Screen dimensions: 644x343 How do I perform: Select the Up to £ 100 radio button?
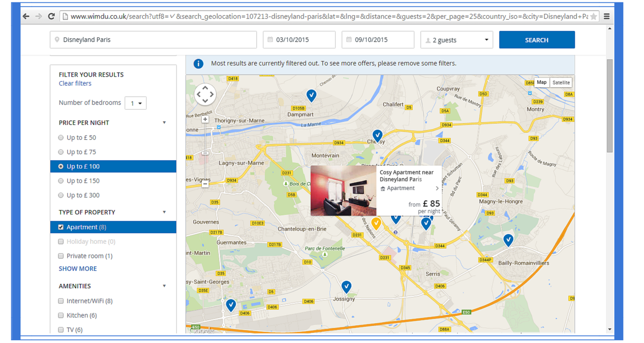(x=61, y=166)
